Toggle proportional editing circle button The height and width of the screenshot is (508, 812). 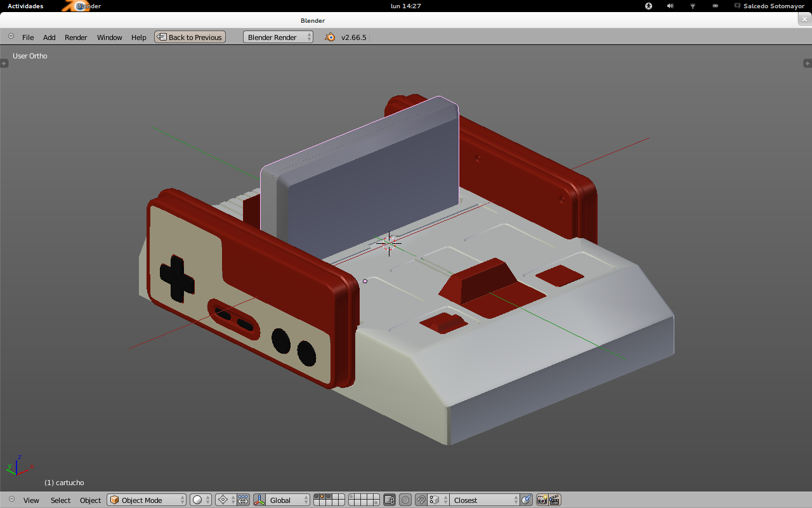pos(405,500)
